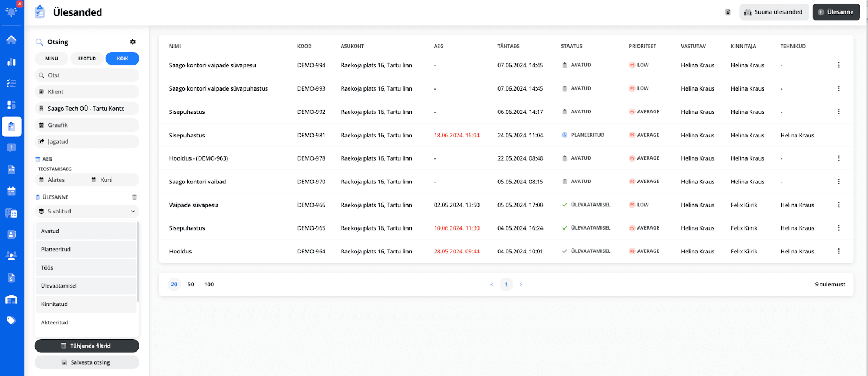Click the export file icon in header
This screenshot has height=376, width=868.
click(728, 12)
